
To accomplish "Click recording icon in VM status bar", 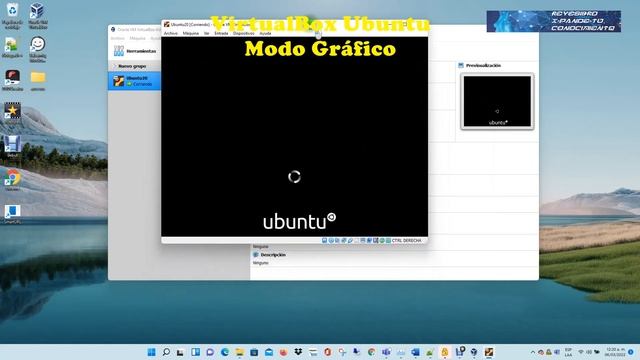I will pyautogui.click(x=369, y=240).
